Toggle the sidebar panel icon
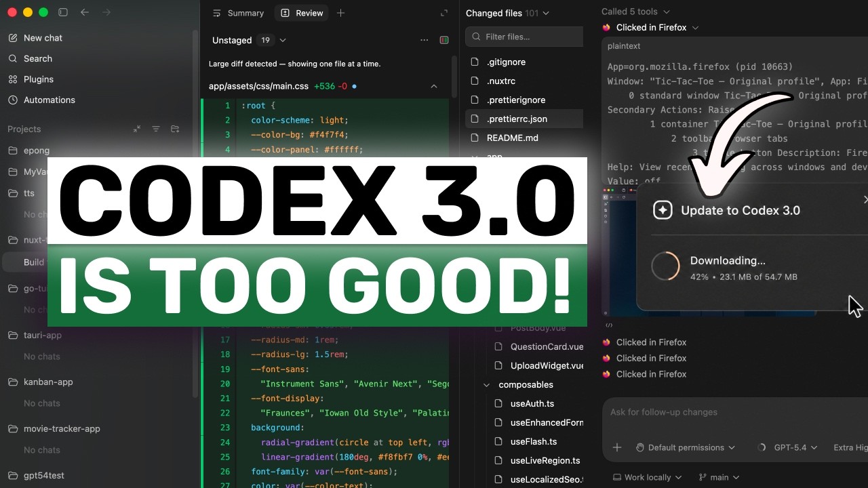This screenshot has width=868, height=488. click(63, 12)
